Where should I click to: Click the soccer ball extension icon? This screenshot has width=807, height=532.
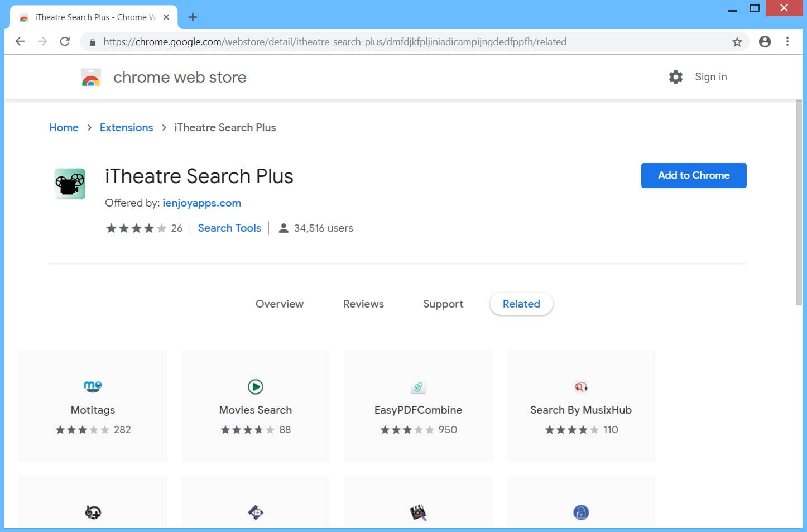tap(93, 512)
